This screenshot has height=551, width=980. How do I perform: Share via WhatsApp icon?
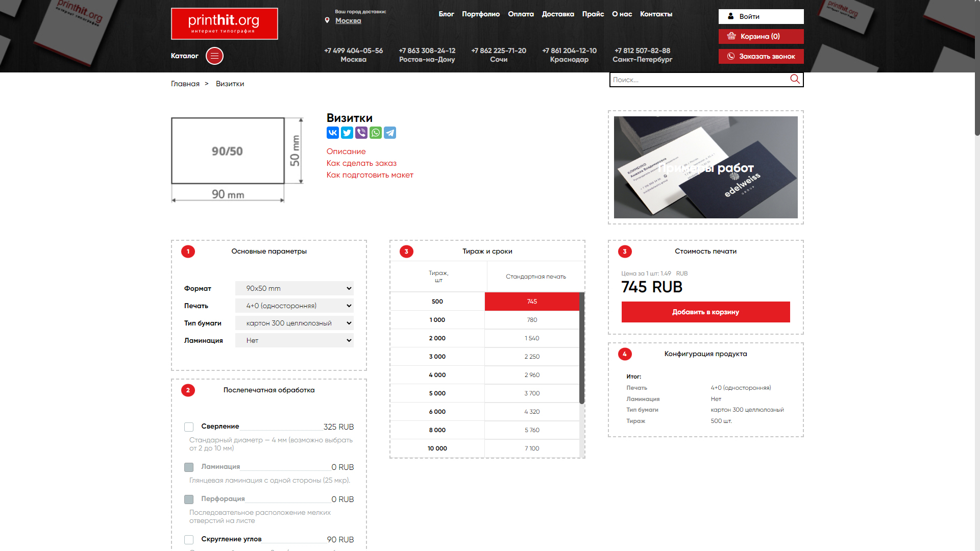click(376, 133)
